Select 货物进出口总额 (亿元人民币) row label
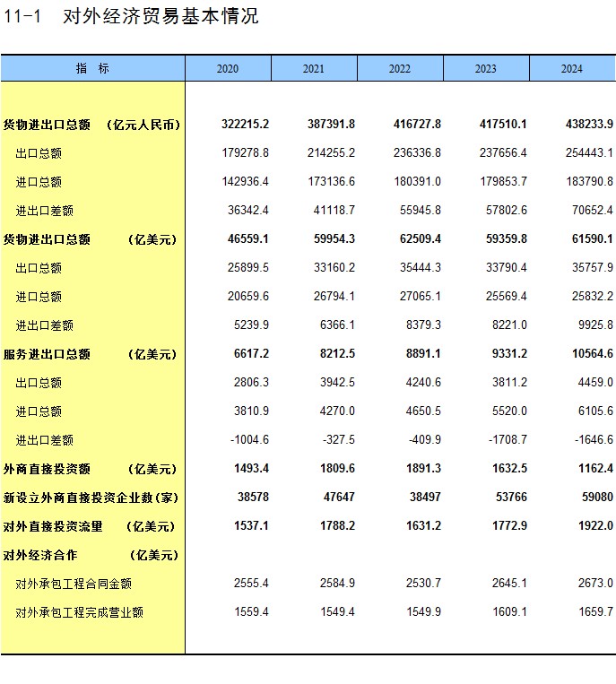 [91, 125]
